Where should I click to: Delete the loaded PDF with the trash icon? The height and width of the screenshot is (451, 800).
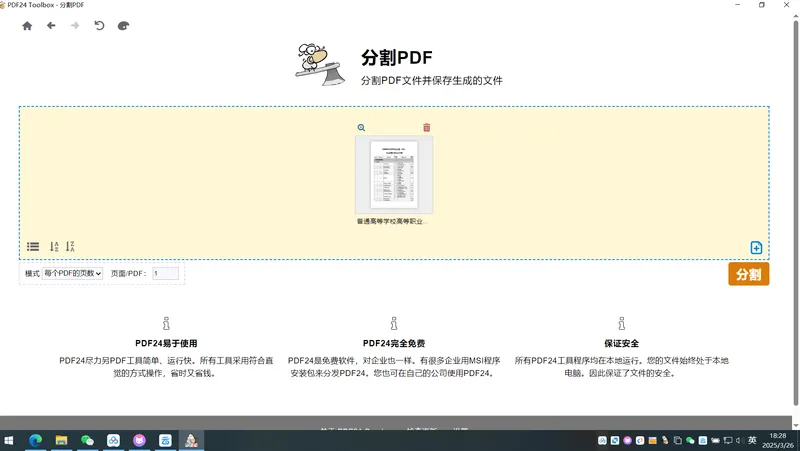pos(427,128)
